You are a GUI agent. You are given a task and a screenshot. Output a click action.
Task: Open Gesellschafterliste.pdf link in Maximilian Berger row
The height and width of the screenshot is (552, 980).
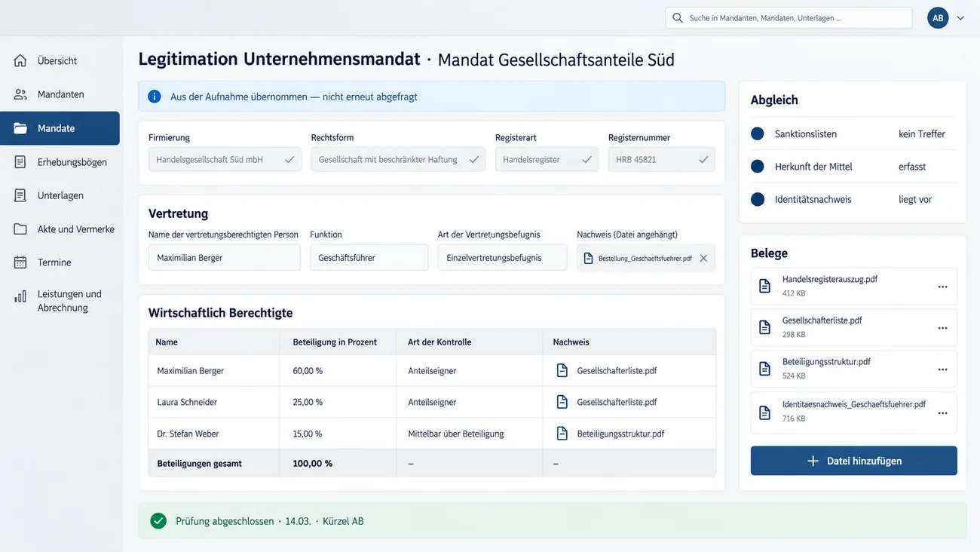coord(617,370)
